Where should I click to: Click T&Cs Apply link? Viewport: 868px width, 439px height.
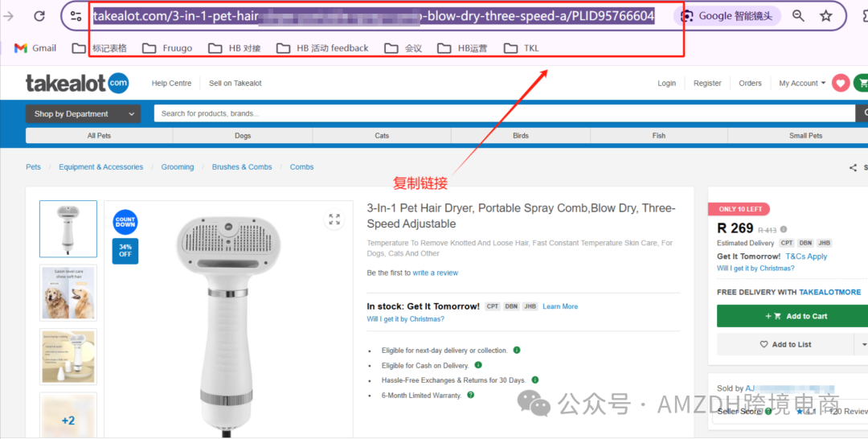click(x=807, y=256)
